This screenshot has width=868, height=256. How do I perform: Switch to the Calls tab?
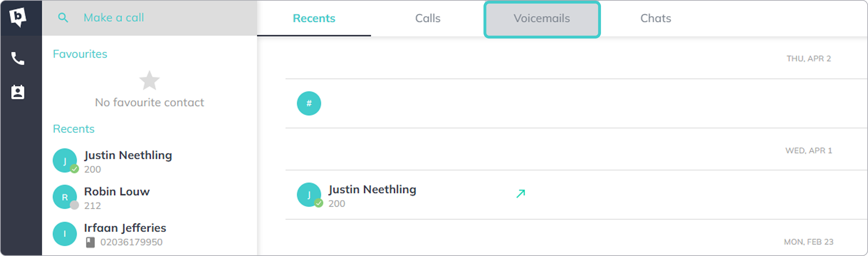tap(428, 18)
